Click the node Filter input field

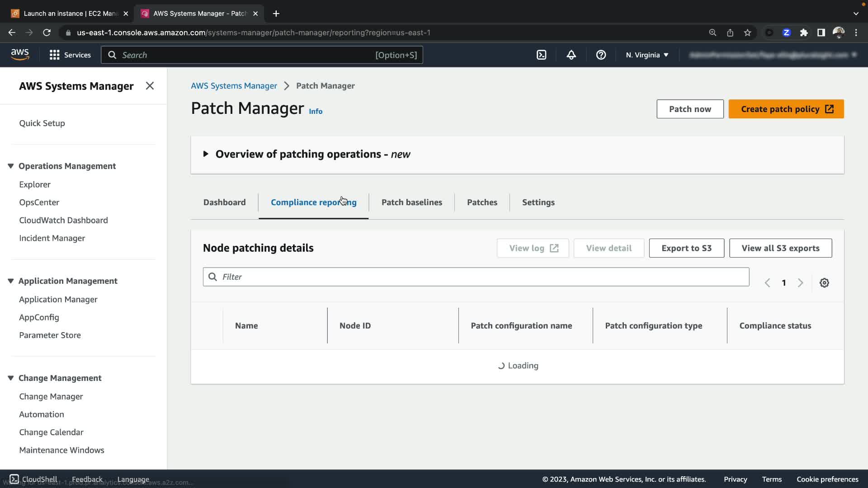pyautogui.click(x=476, y=277)
